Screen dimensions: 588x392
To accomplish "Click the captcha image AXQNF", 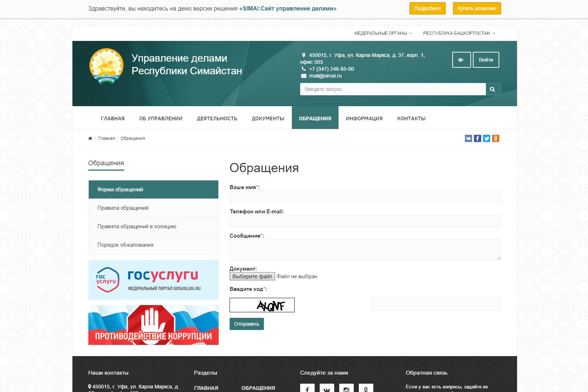I will click(262, 305).
